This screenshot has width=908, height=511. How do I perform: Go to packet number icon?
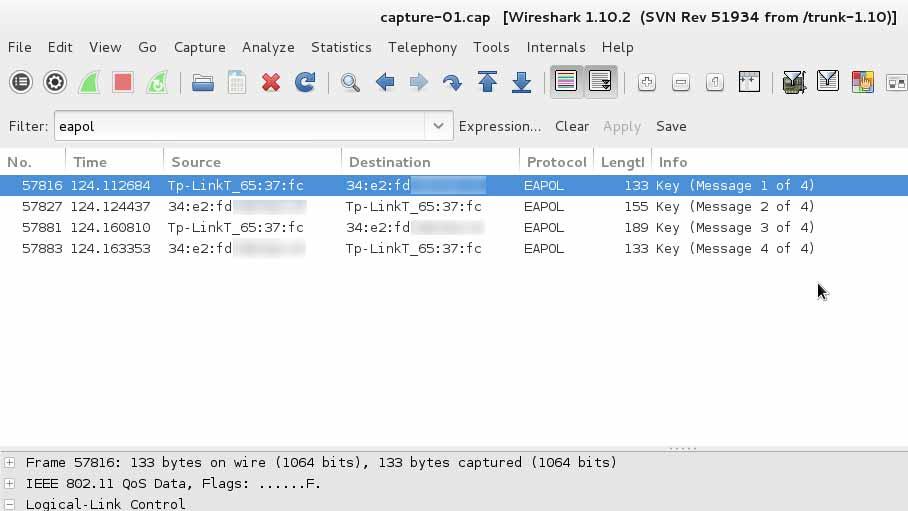[452, 82]
